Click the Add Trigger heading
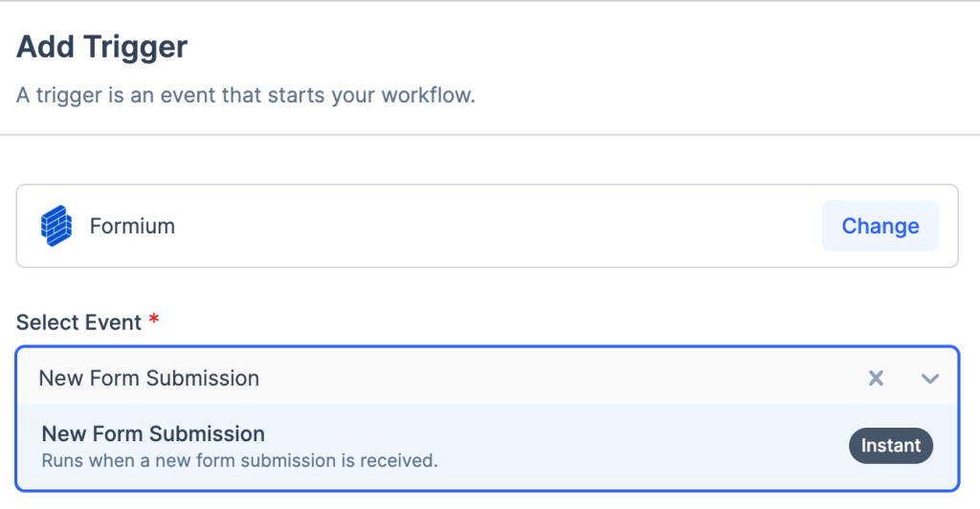The image size is (980, 509). pyautogui.click(x=102, y=46)
